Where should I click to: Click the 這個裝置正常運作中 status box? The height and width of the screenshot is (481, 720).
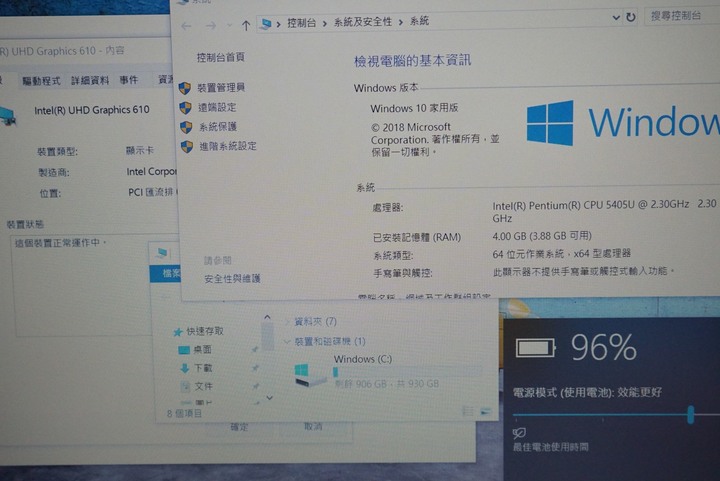point(92,286)
